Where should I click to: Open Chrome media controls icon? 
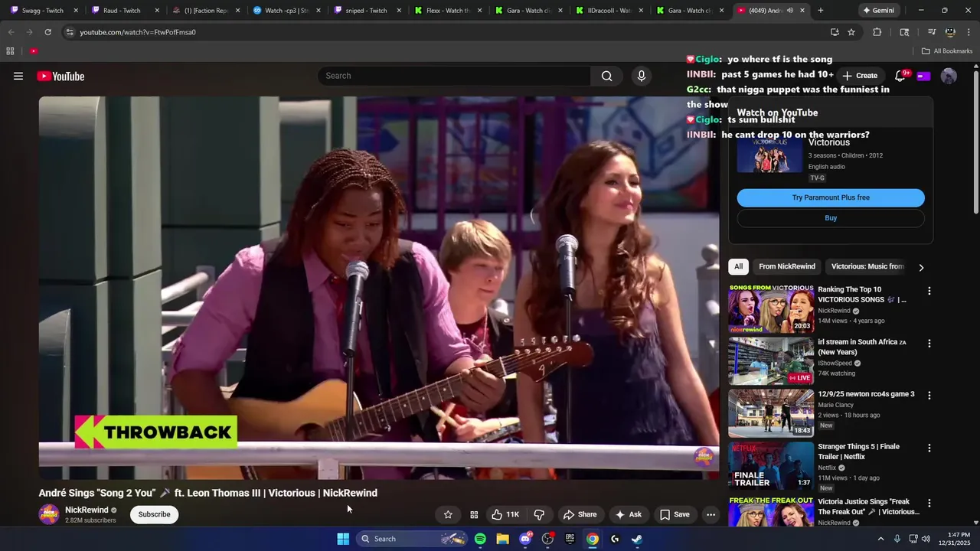(x=932, y=32)
